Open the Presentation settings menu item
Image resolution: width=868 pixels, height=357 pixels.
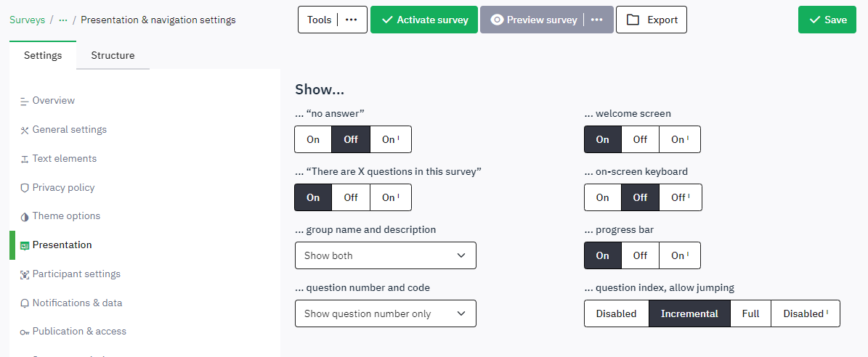62,245
